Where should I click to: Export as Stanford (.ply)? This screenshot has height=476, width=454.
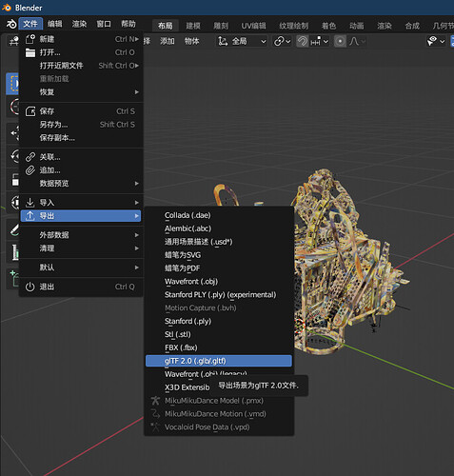[x=219, y=322]
